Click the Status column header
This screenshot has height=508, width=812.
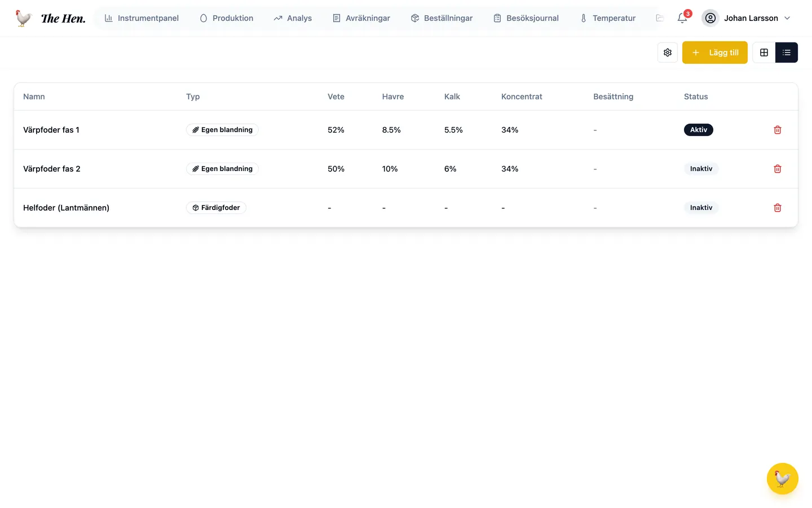pyautogui.click(x=696, y=97)
